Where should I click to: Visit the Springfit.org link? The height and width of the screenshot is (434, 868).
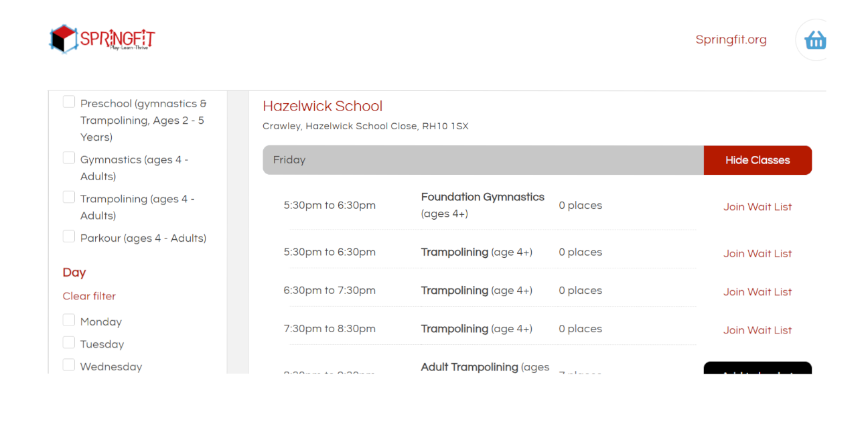(x=731, y=40)
